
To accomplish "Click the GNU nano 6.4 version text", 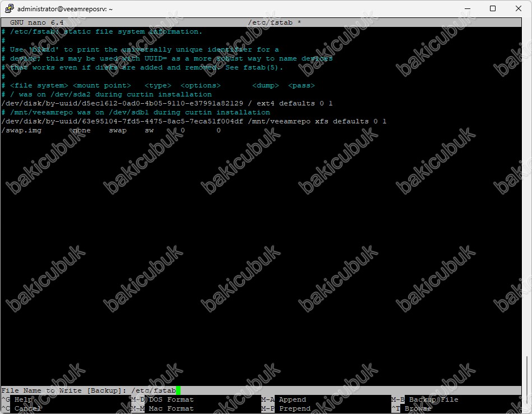I will coord(36,22).
